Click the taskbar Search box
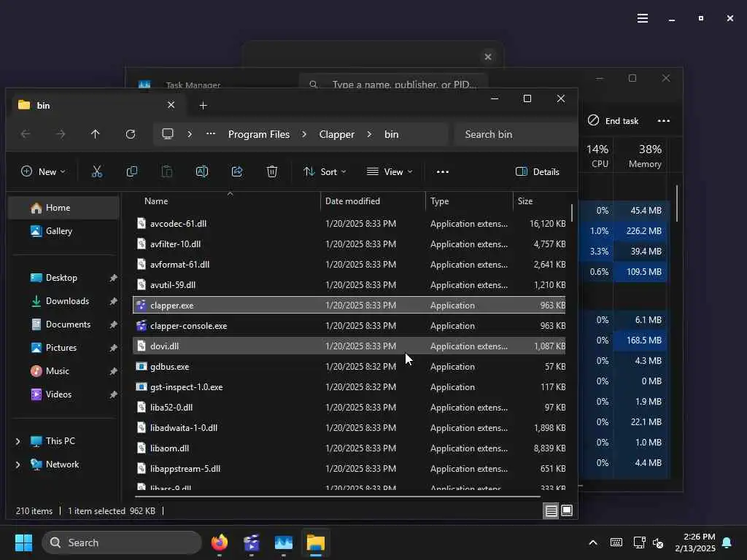Image resolution: width=747 pixels, height=560 pixels. click(122, 542)
